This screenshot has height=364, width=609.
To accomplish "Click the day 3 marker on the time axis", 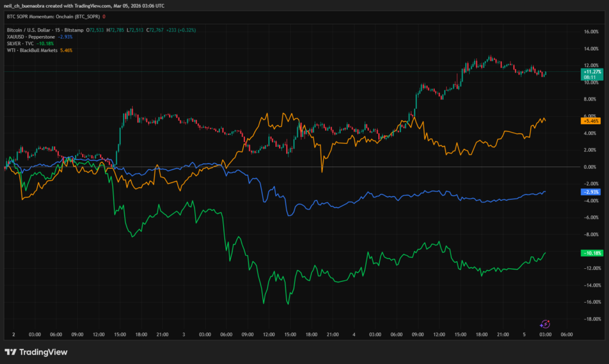I will [184, 335].
